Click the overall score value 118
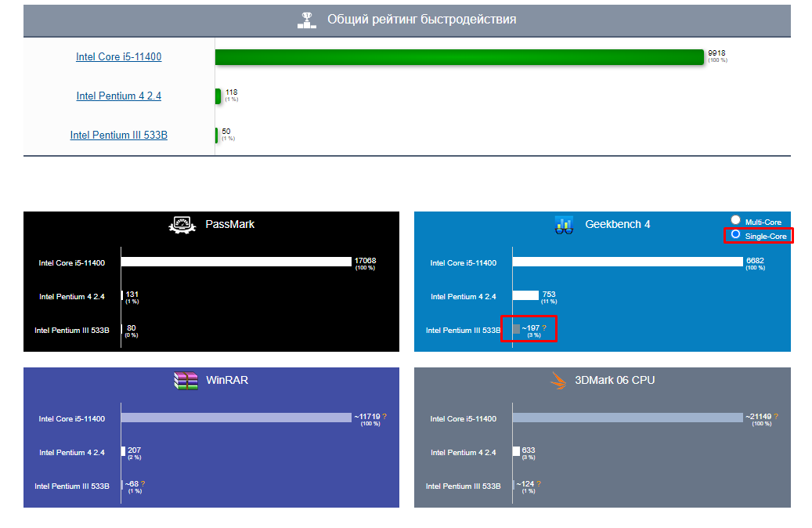 232,92
